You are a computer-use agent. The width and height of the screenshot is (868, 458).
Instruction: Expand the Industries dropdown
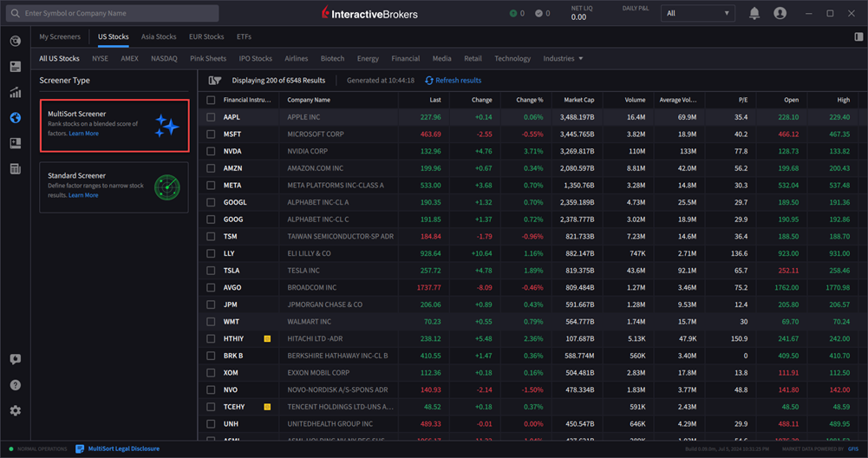tap(563, 58)
